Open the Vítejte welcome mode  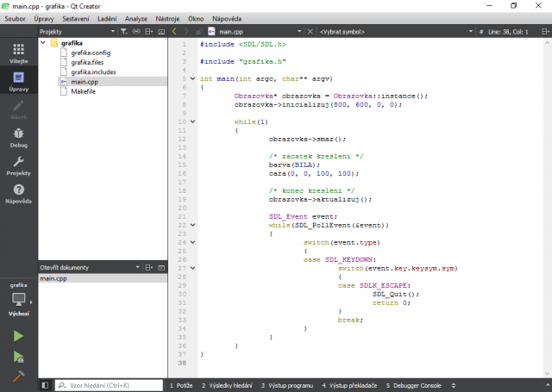coord(18,53)
